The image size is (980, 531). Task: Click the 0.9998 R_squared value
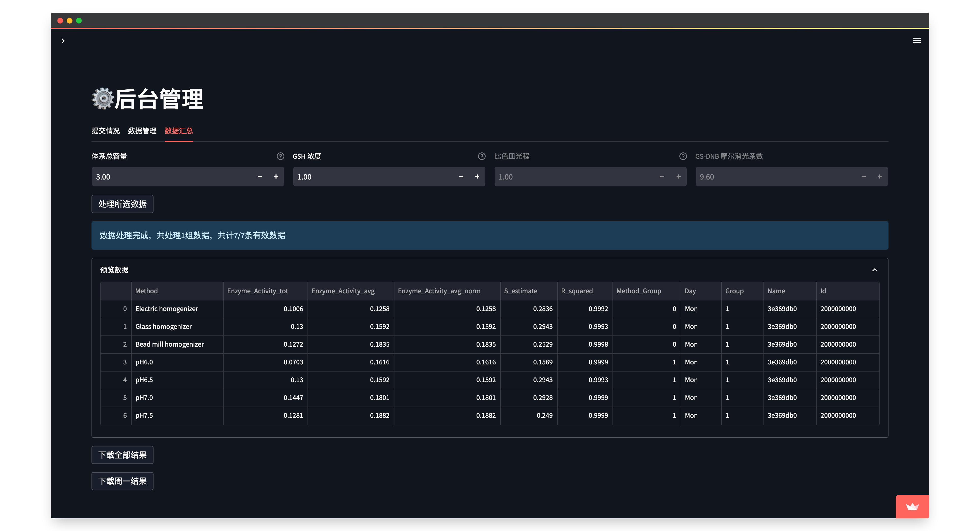point(585,344)
